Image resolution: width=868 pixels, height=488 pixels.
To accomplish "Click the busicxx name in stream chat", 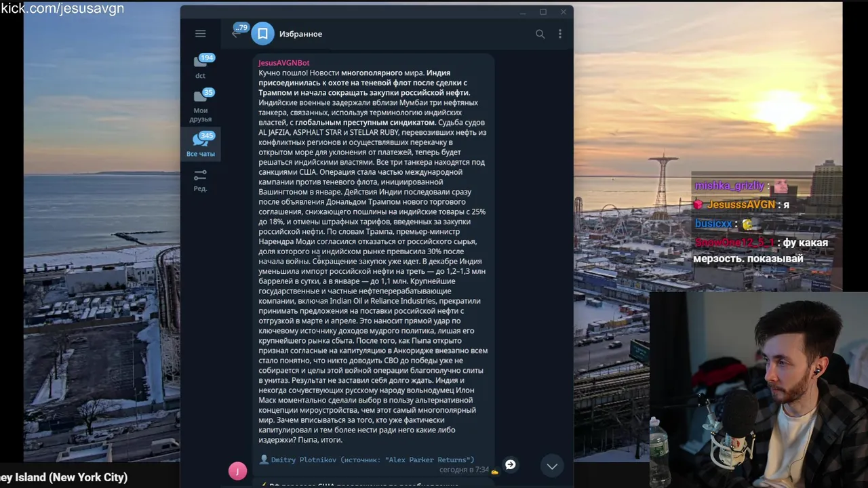I will coord(713,223).
